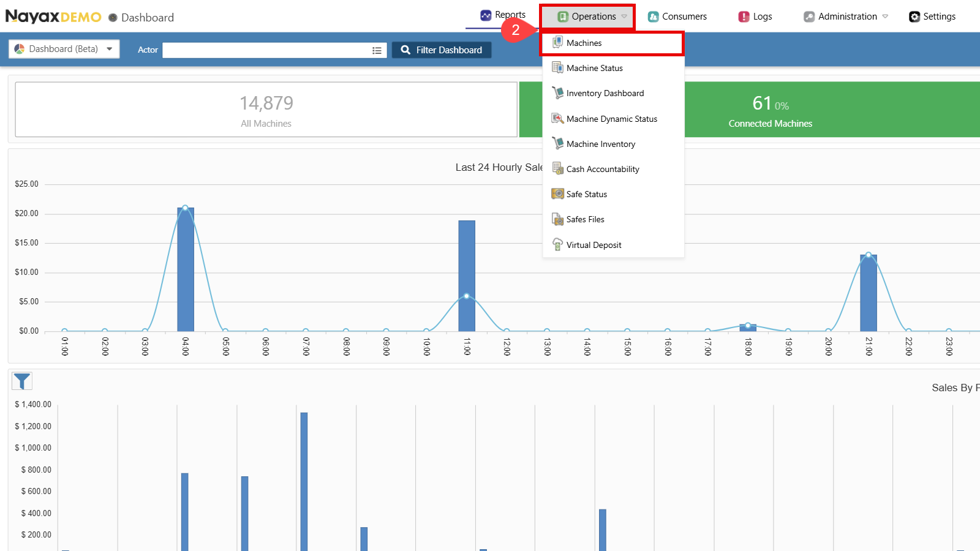Open the Logs section
The image size is (980, 551).
point(755,17)
